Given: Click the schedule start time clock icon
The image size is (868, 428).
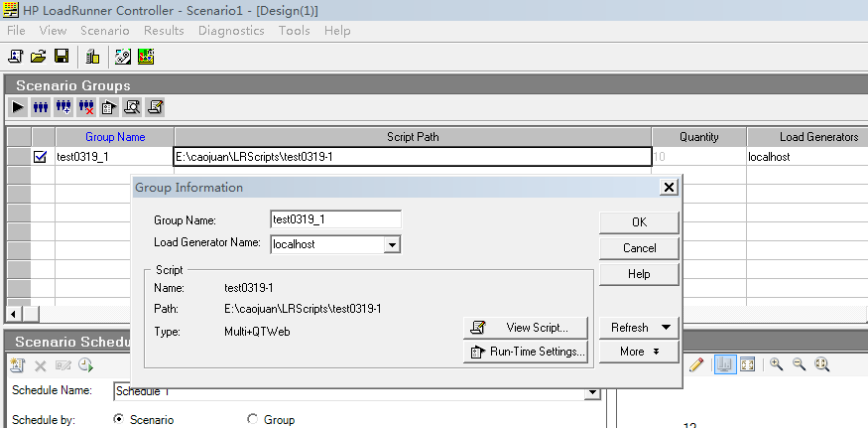Looking at the screenshot, I should tap(85, 364).
